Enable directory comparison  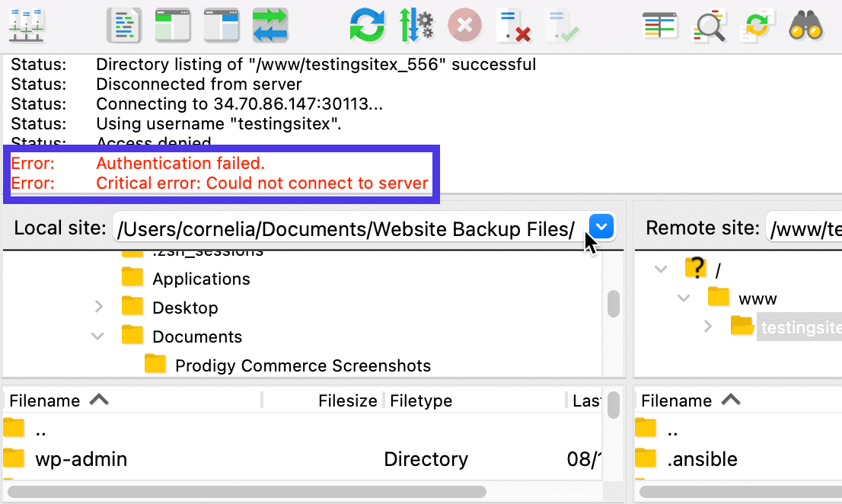(x=660, y=24)
